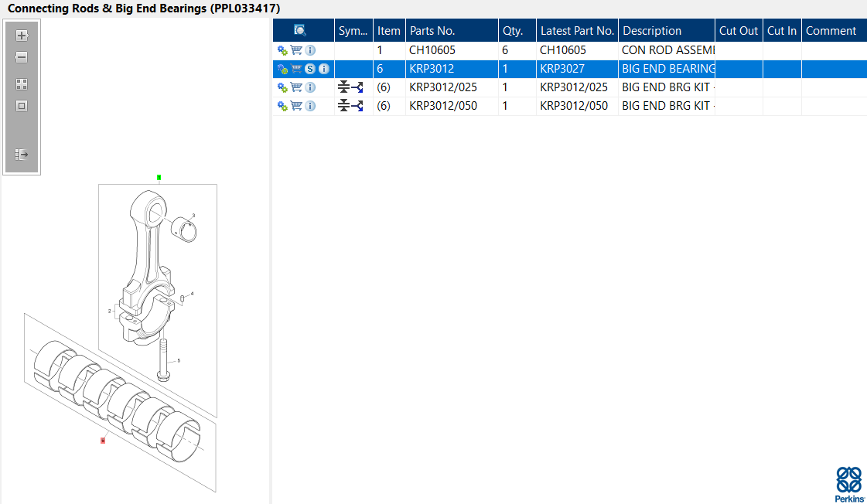Image resolution: width=867 pixels, height=504 pixels.
Task: Open gears icon for KRP3012/025 row
Action: [x=282, y=87]
